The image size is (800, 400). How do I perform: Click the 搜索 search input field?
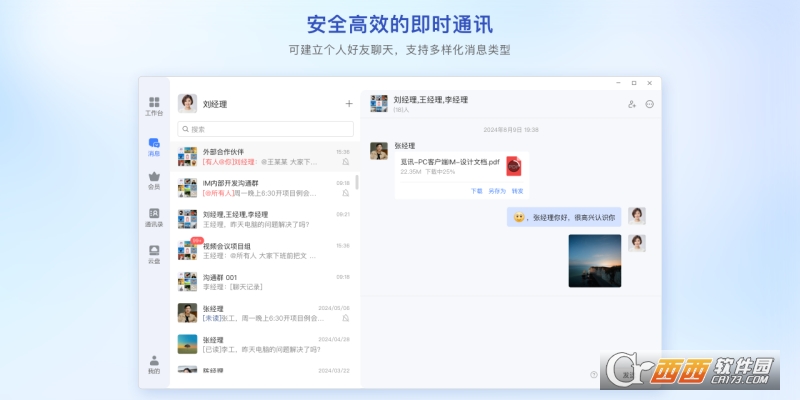(266, 129)
